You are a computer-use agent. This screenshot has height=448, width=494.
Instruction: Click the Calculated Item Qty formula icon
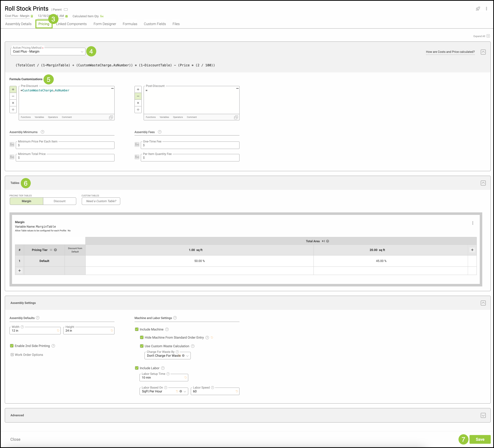coord(102,16)
